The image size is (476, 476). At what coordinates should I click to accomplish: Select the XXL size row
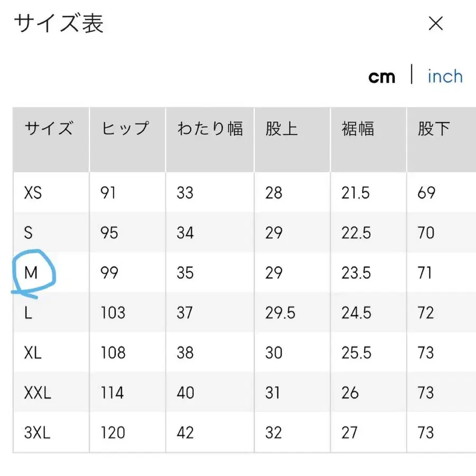tap(37, 392)
